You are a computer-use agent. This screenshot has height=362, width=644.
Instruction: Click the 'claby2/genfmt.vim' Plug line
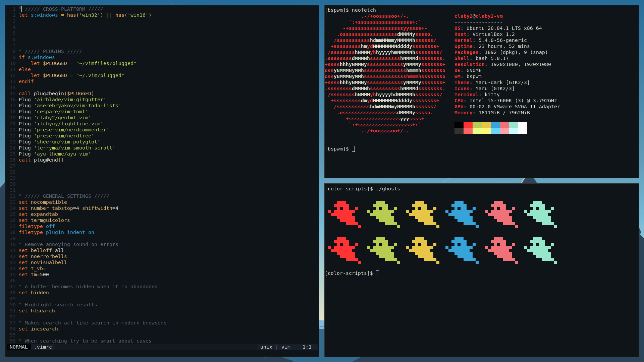[x=55, y=118]
